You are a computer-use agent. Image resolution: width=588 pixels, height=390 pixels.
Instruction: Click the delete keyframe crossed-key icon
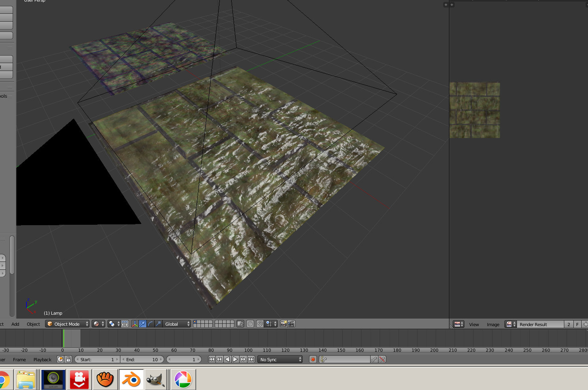[382, 359]
